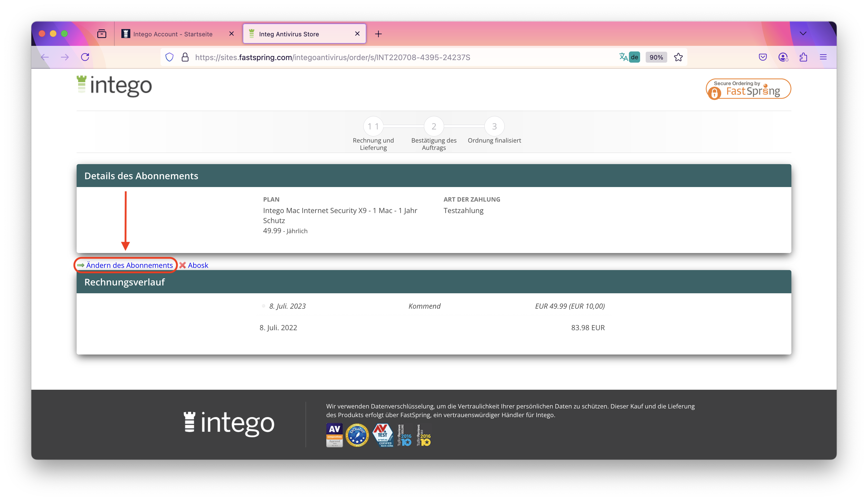The width and height of the screenshot is (868, 501).
Task: Click the tab overview icon left of tabs
Action: click(x=102, y=34)
